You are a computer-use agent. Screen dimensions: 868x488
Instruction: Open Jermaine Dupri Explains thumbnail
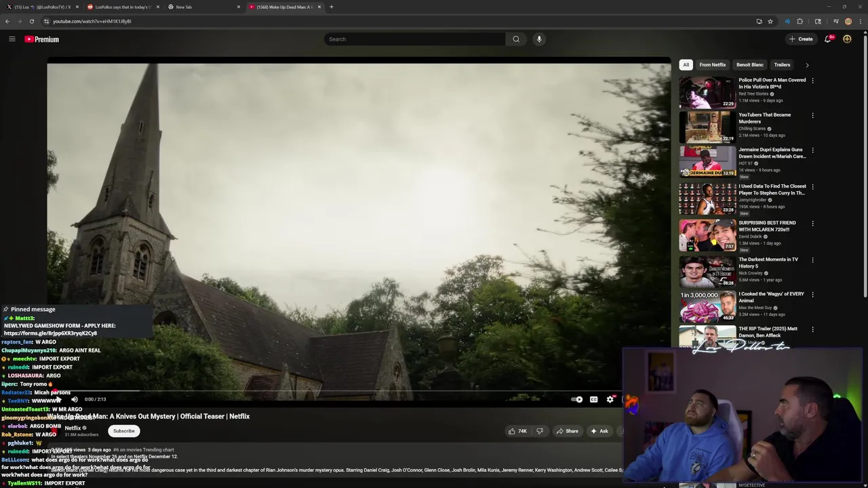tap(707, 162)
